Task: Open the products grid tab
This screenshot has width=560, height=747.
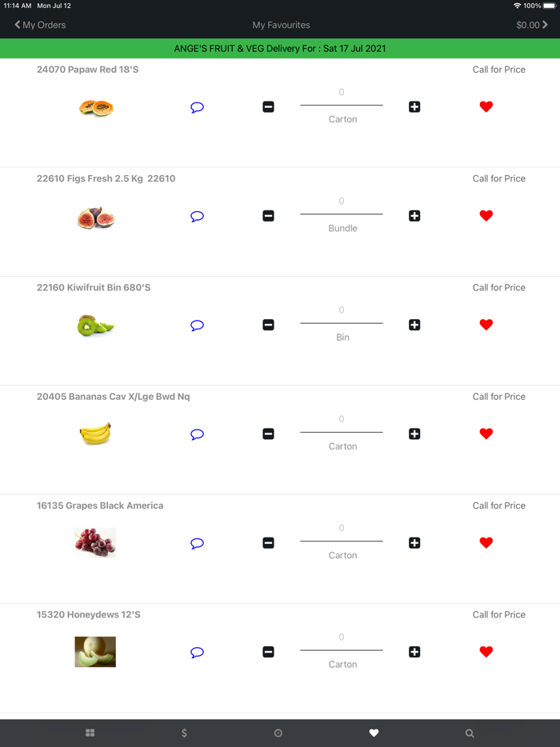Action: [x=90, y=733]
